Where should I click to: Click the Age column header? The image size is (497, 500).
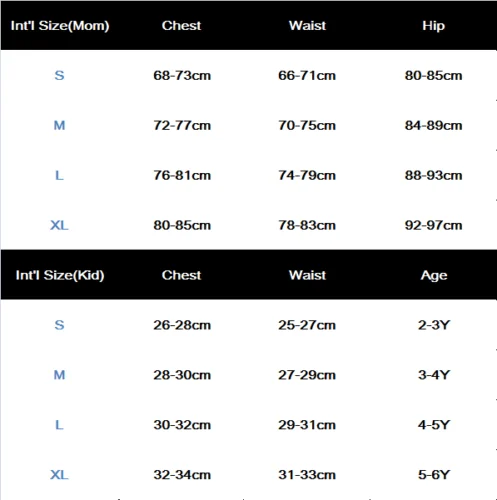(x=434, y=276)
